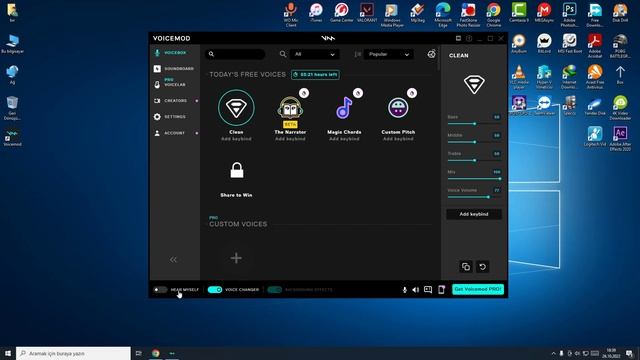Click the VALORANT desktop shortcut
640x360 pixels.
click(x=367, y=12)
